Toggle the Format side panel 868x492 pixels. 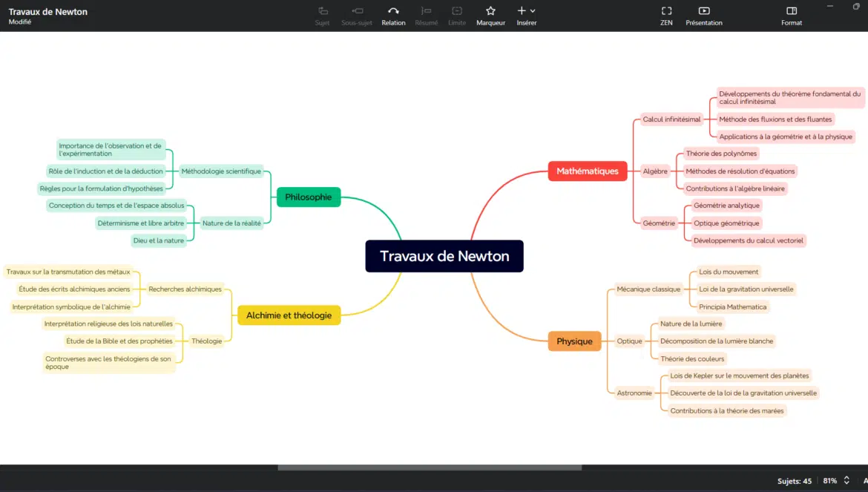click(x=792, y=11)
